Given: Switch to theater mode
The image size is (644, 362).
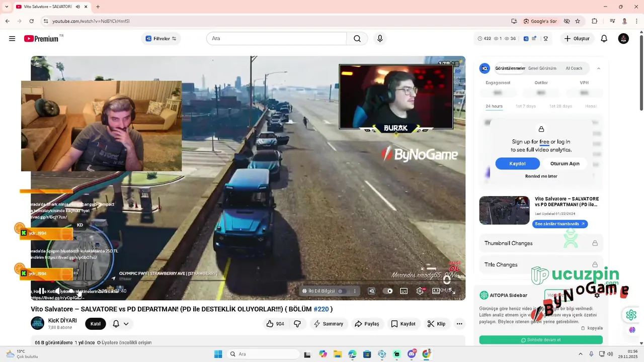Looking at the screenshot, I should click(436, 291).
